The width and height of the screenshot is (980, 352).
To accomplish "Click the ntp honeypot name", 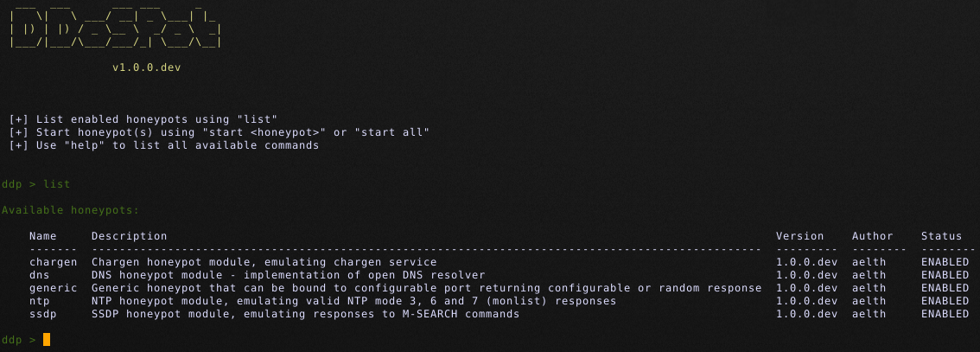I will [40, 301].
